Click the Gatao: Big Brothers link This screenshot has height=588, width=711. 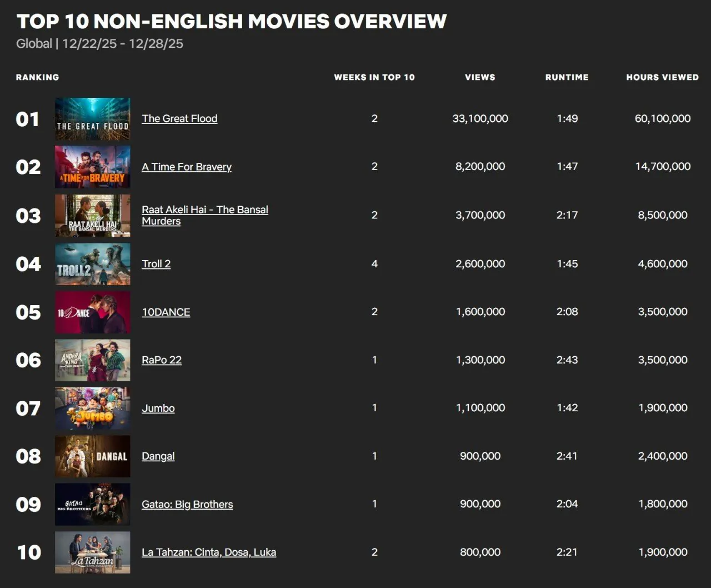(x=187, y=505)
